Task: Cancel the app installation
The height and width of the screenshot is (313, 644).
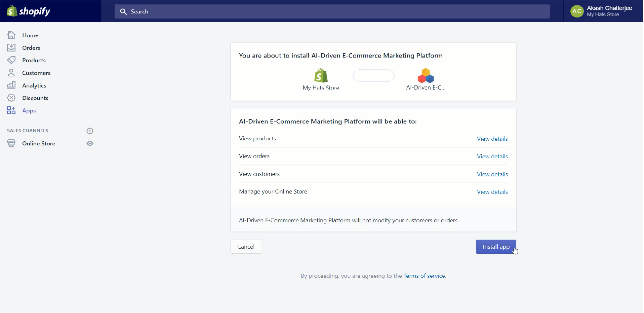Action: pyautogui.click(x=246, y=247)
